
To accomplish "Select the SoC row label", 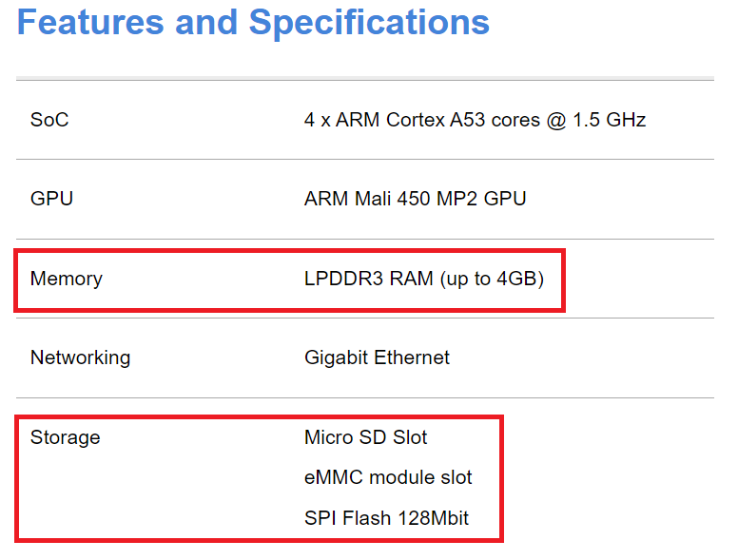I will tap(49, 120).
